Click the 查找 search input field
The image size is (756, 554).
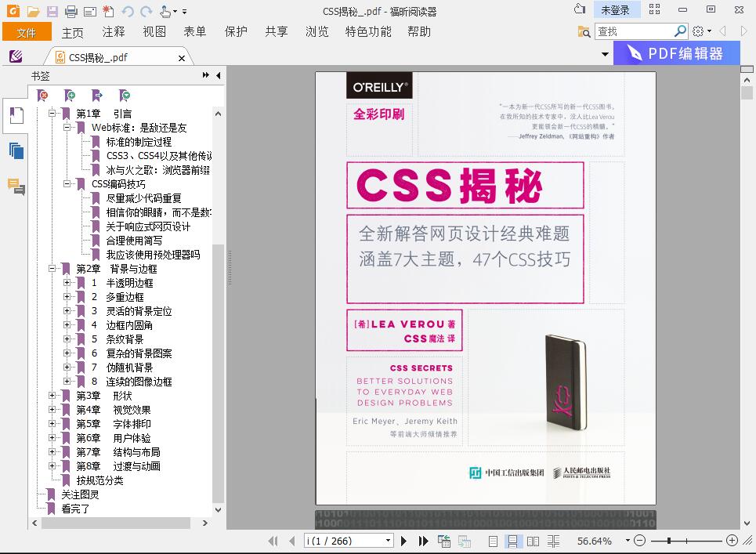coord(635,31)
